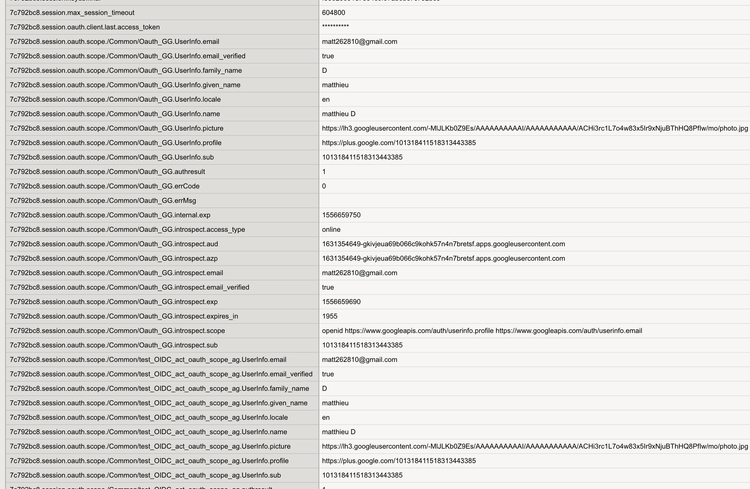
Task: Select the Oauth_GG.introspect.aud client ID value
Action: coord(443,244)
